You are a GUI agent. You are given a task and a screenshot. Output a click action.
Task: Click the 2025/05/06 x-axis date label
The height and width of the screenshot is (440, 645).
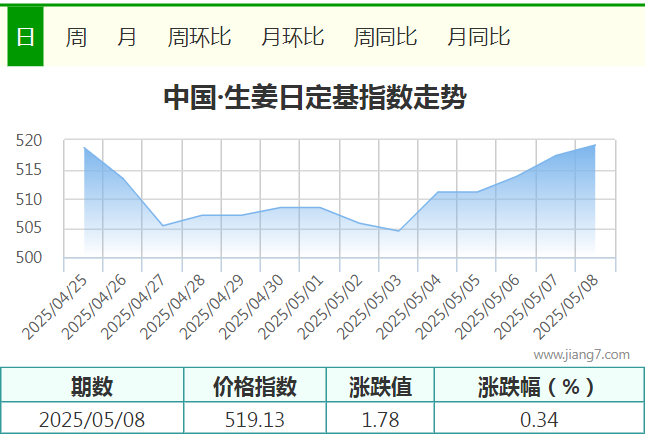click(487, 307)
